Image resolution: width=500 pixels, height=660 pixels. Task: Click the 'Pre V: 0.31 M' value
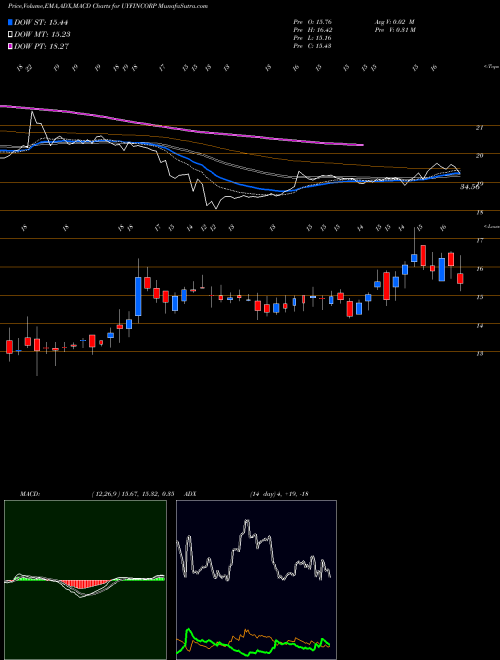[x=394, y=30]
